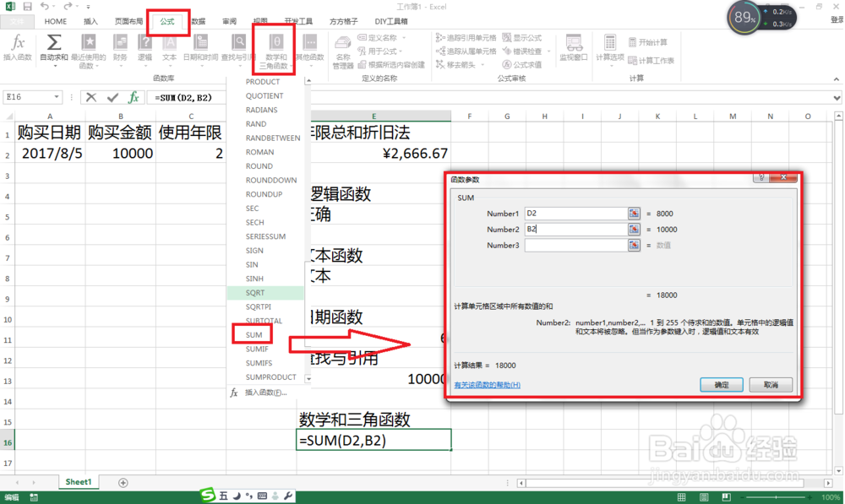This screenshot has height=504, width=845.
Task: Open the 逻辑 functions book icon
Action: (144, 43)
